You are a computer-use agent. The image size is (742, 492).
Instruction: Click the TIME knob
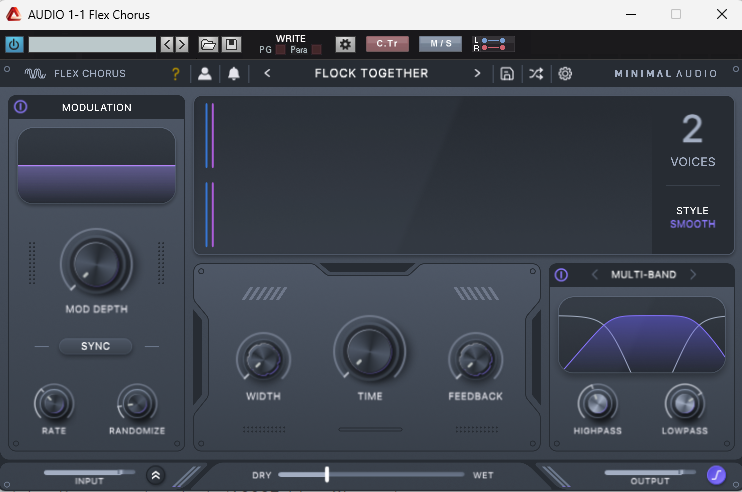[x=370, y=351]
